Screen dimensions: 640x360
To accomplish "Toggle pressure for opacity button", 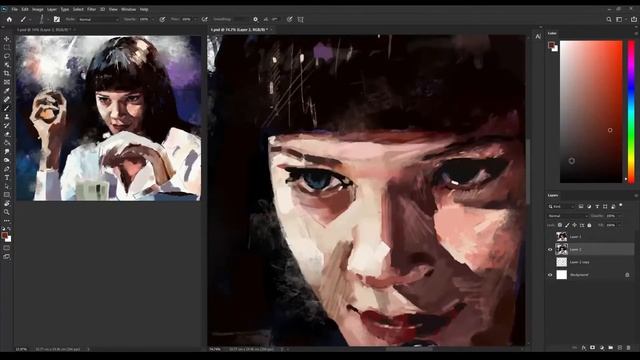I will tap(162, 19).
